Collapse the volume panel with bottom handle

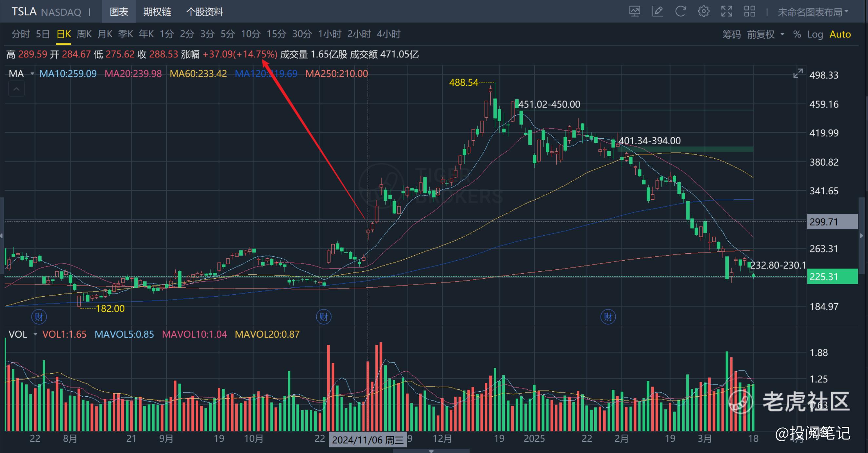pyautogui.click(x=431, y=451)
